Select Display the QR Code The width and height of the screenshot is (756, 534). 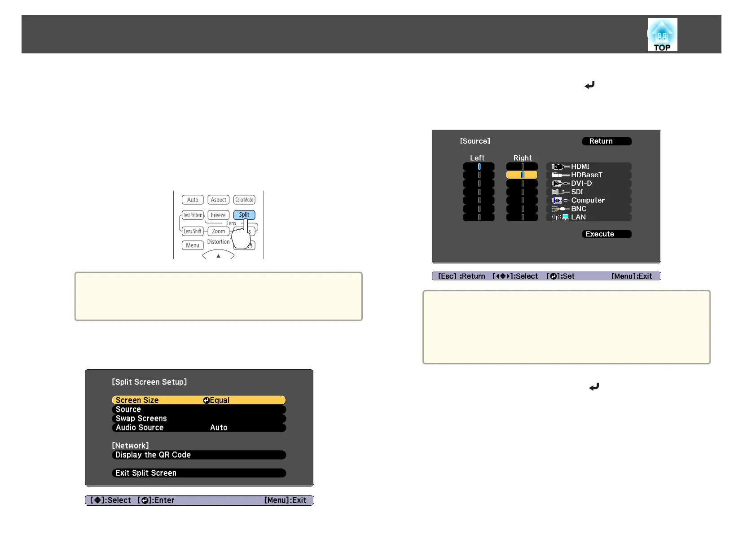pos(199,455)
